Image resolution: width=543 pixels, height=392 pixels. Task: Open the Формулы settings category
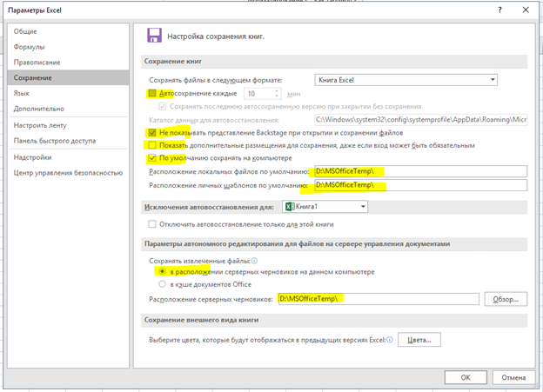68,47
